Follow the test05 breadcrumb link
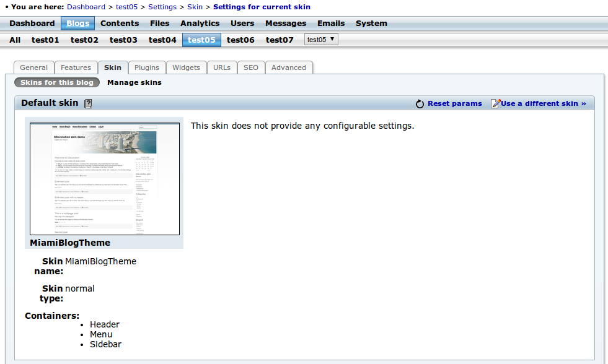Screen dimensions: 608x364 [127, 7]
